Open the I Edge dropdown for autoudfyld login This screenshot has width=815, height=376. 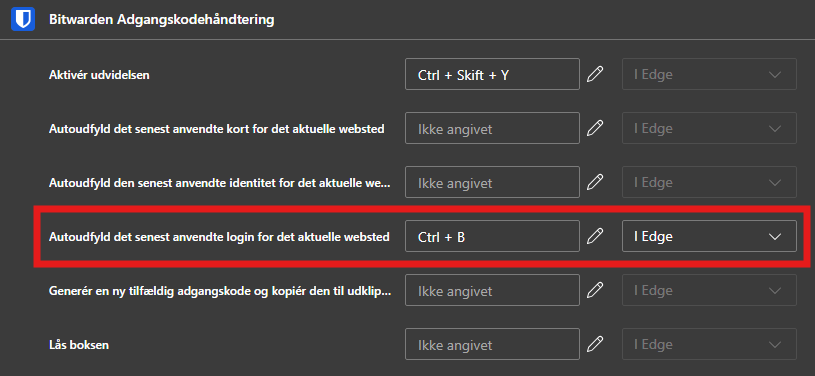point(709,236)
